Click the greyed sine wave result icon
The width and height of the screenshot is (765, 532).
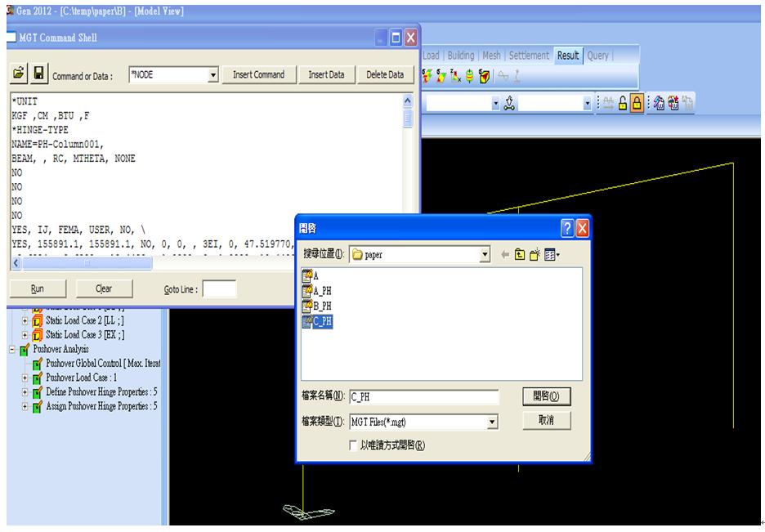click(503, 76)
